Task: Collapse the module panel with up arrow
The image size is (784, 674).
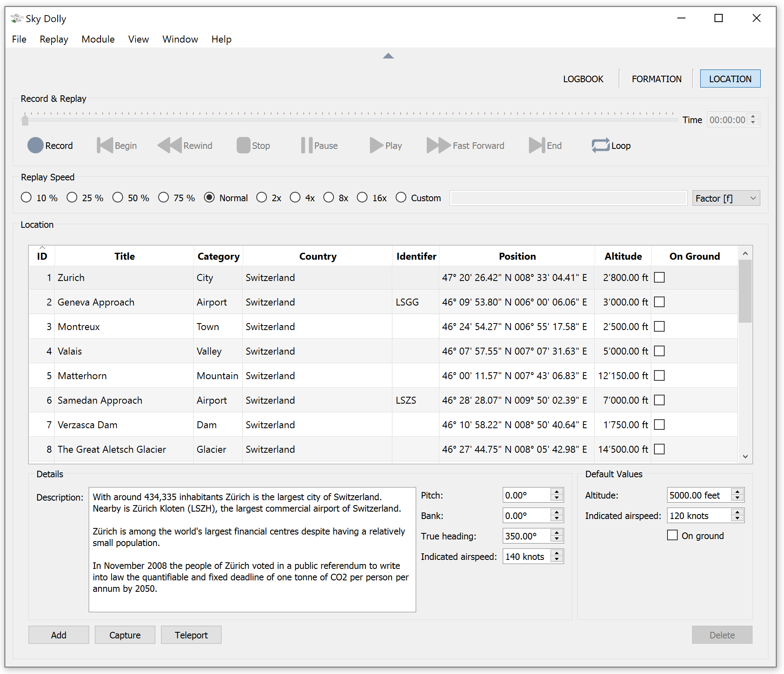Action: [x=388, y=56]
